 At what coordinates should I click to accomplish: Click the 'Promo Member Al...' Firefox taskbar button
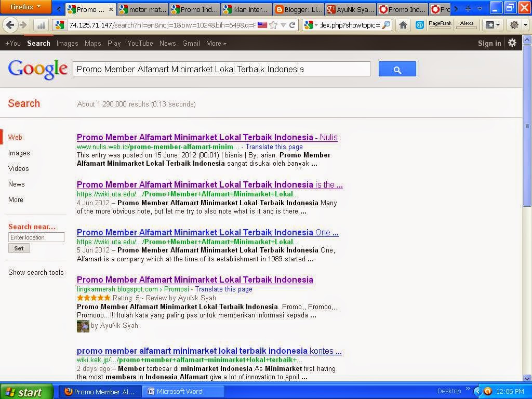[100, 392]
